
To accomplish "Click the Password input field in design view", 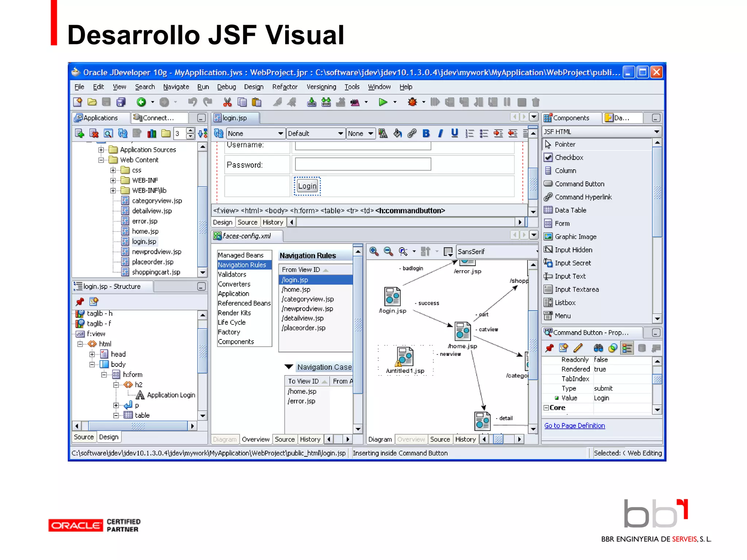I will pyautogui.click(x=363, y=164).
